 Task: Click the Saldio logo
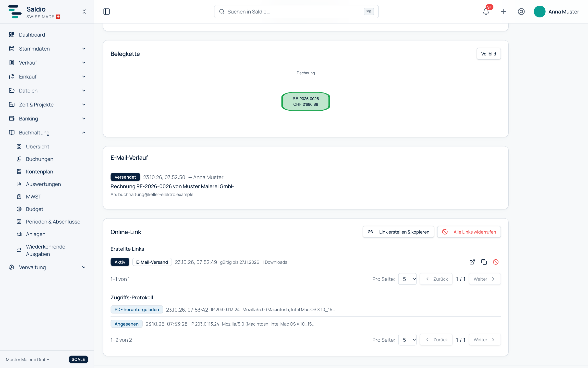point(34,12)
